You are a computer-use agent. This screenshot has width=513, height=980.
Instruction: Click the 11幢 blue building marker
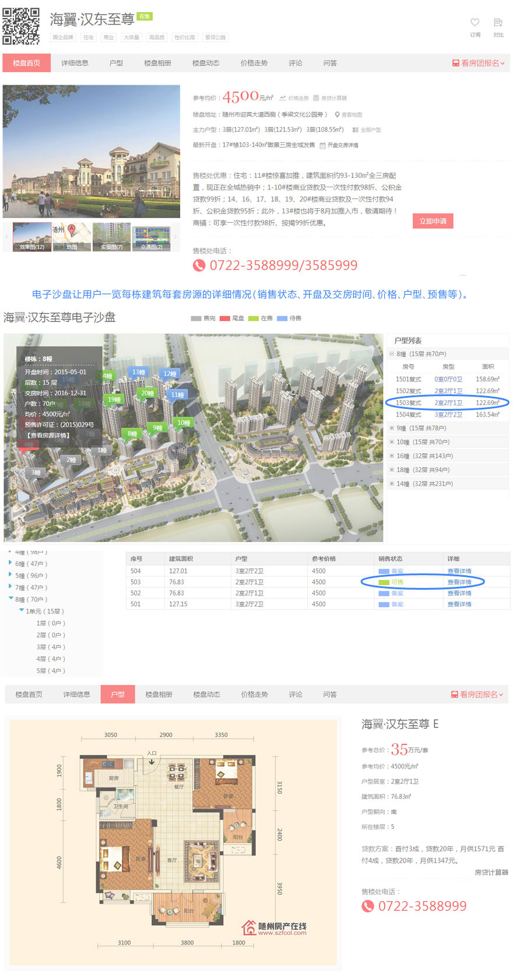[177, 395]
